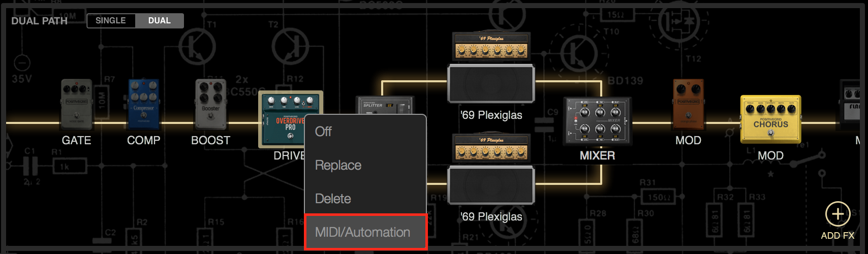This screenshot has height=254, width=868.
Task: Select the grey Booster pedal
Action: (211, 105)
